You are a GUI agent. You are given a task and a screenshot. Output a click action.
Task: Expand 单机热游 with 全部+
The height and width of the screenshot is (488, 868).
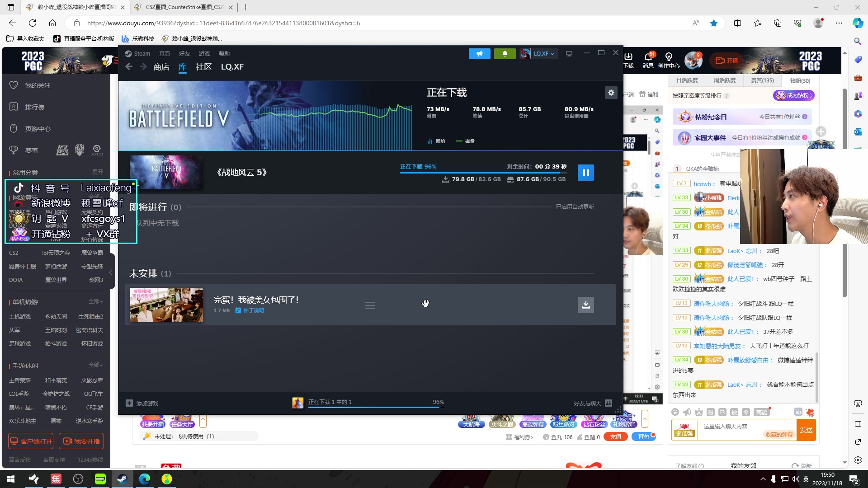[x=96, y=301]
